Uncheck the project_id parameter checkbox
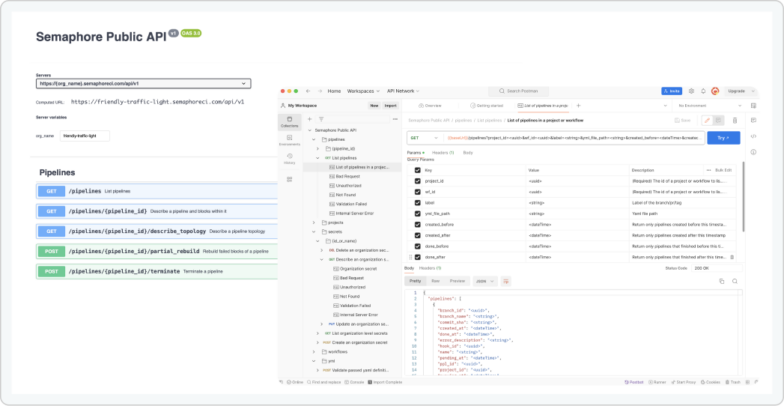 (x=418, y=182)
